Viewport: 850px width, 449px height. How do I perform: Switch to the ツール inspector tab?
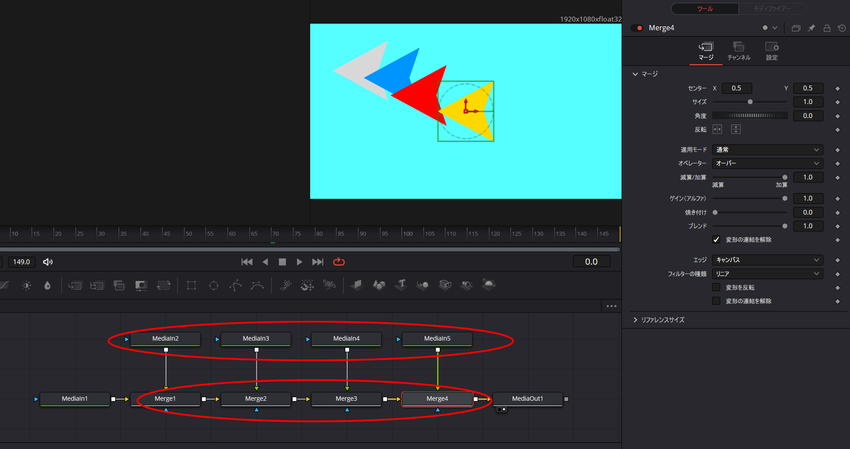coord(705,9)
